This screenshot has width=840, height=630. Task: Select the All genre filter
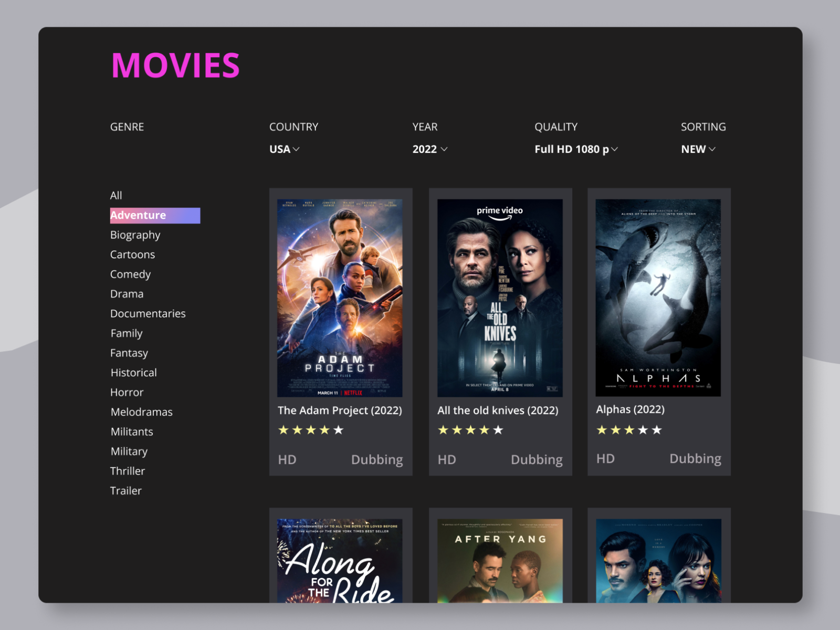pos(116,195)
